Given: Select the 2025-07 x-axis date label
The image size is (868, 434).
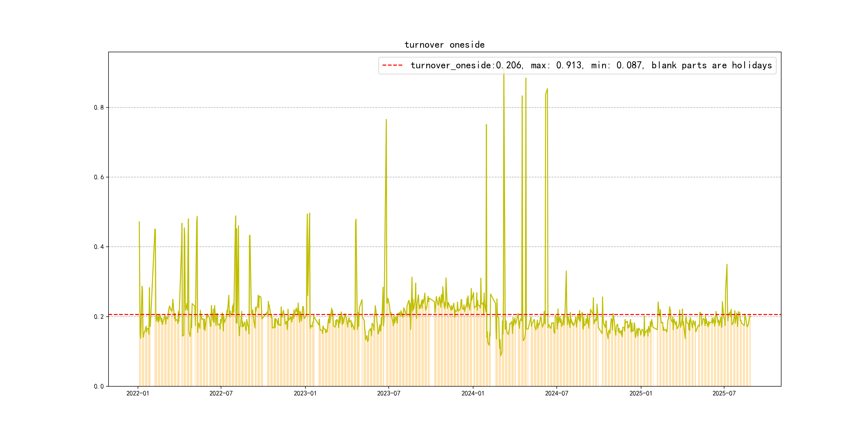Looking at the screenshot, I should 724,394.
